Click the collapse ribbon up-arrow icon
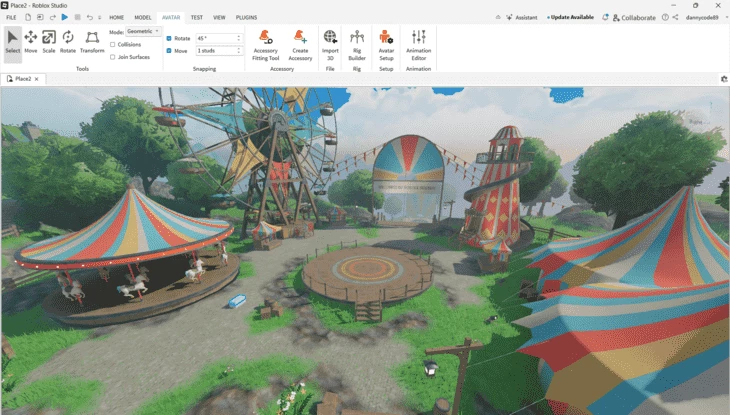 (498, 17)
